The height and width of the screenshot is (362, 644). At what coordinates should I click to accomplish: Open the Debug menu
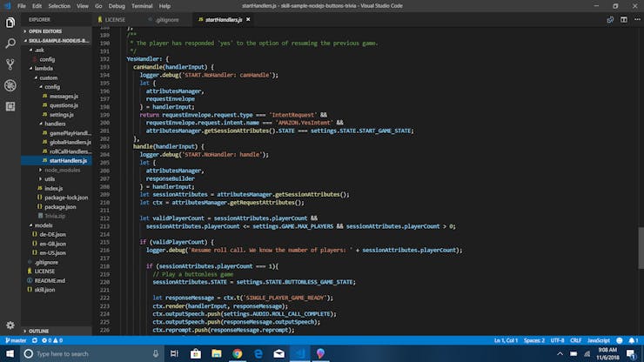(x=117, y=6)
